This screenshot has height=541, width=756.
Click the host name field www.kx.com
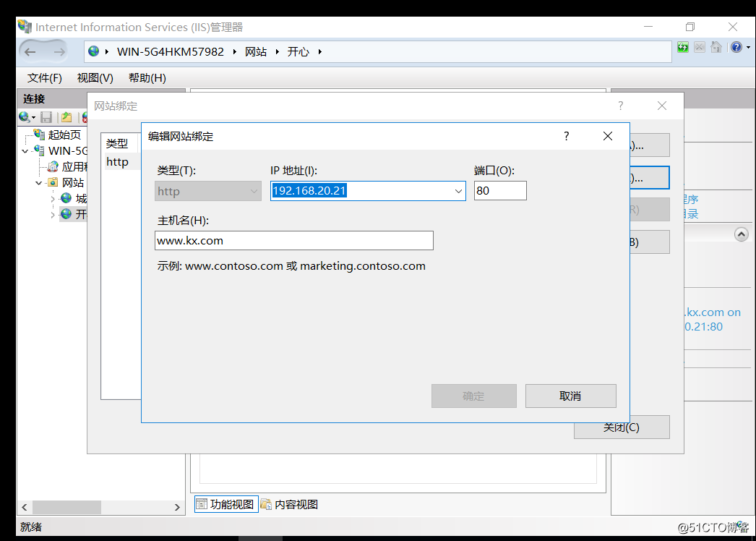(293, 240)
